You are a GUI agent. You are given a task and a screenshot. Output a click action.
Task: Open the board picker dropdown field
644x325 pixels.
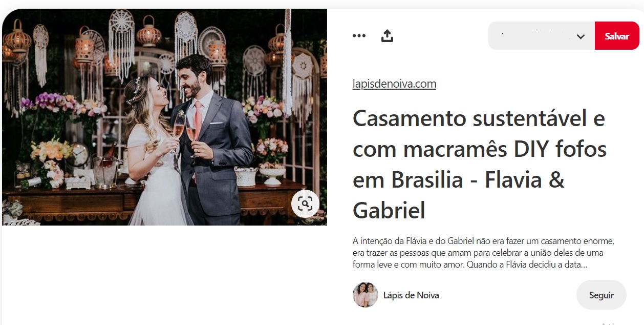click(x=542, y=36)
